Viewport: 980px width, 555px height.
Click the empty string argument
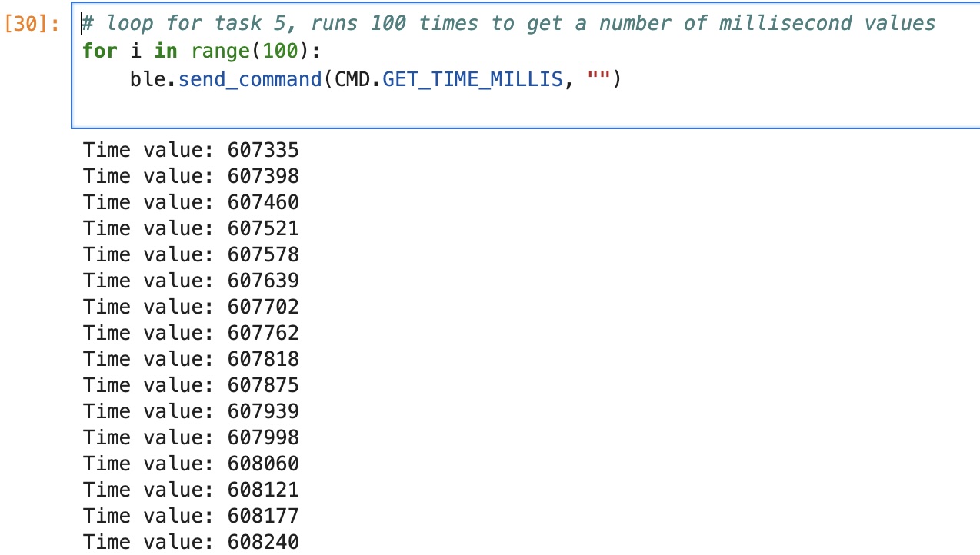tap(599, 78)
